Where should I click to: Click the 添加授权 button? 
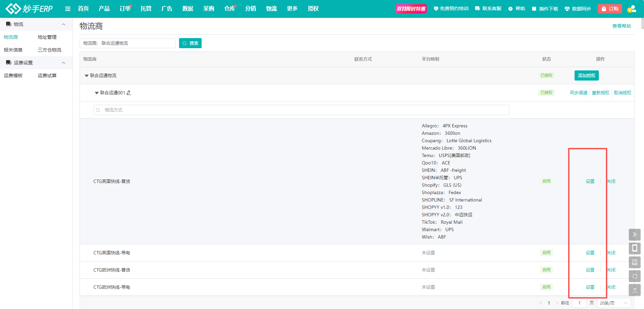pos(586,75)
